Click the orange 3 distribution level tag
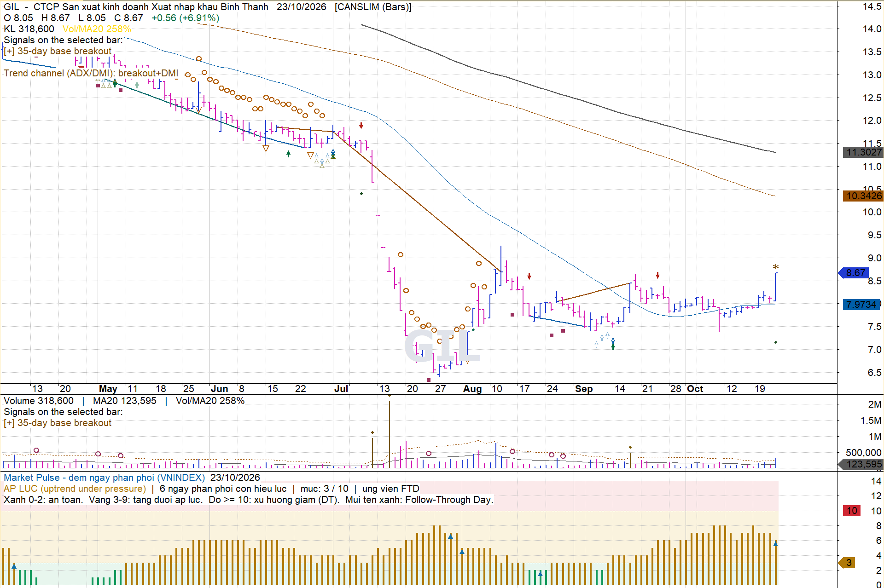 (x=848, y=563)
